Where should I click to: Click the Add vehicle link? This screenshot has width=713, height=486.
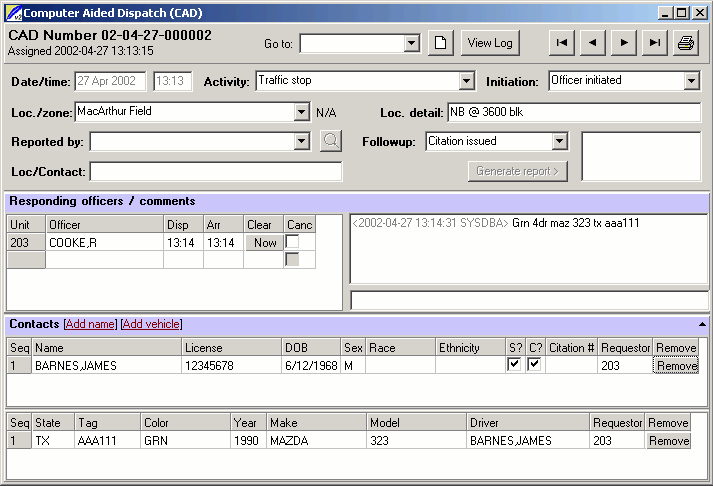151,324
